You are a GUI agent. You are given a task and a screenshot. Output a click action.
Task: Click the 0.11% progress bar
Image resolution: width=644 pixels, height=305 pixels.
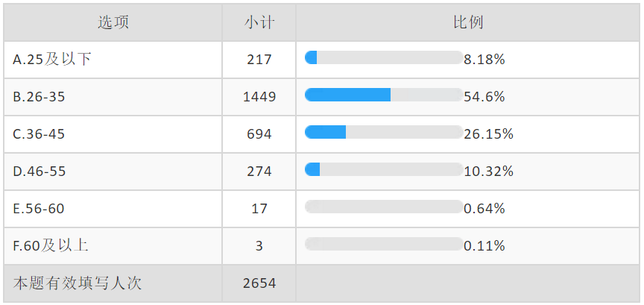coord(384,244)
